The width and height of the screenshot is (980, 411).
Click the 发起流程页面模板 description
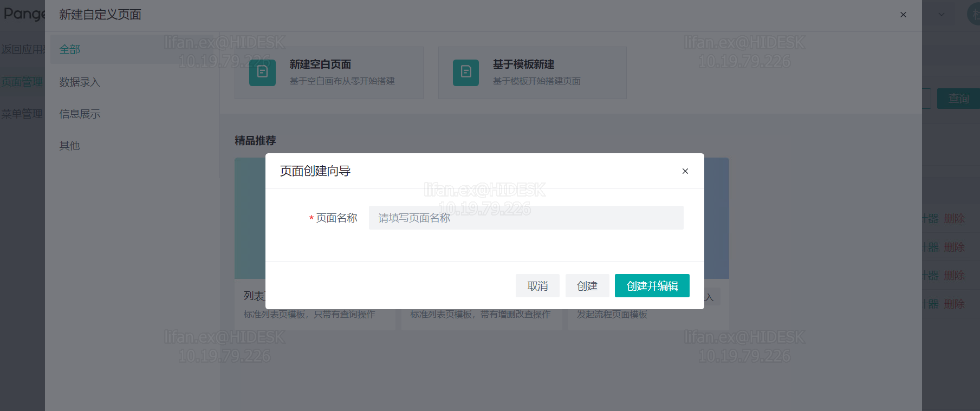[612, 315]
